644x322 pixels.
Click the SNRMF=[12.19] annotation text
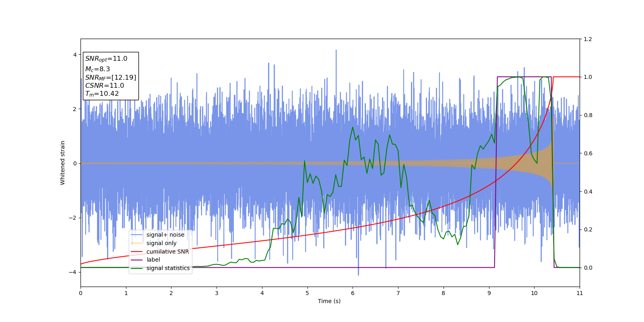click(x=111, y=77)
